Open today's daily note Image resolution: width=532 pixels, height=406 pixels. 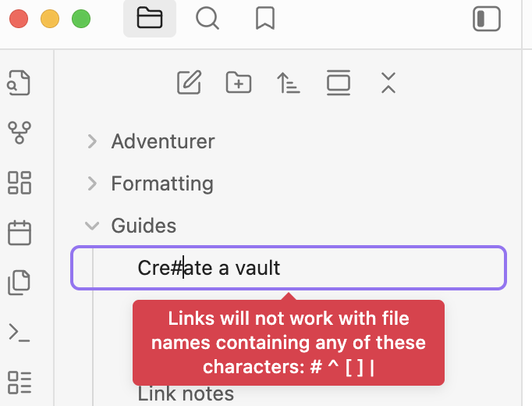point(20,233)
